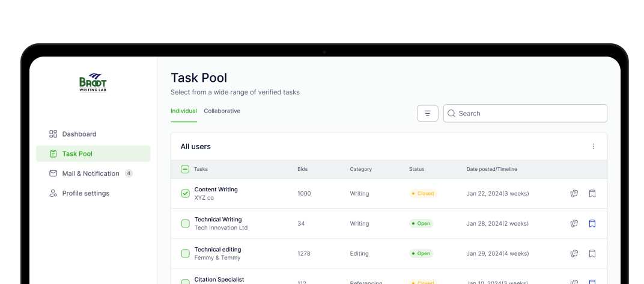Open the Technical Writing task title
The height and width of the screenshot is (284, 644).
click(218, 220)
